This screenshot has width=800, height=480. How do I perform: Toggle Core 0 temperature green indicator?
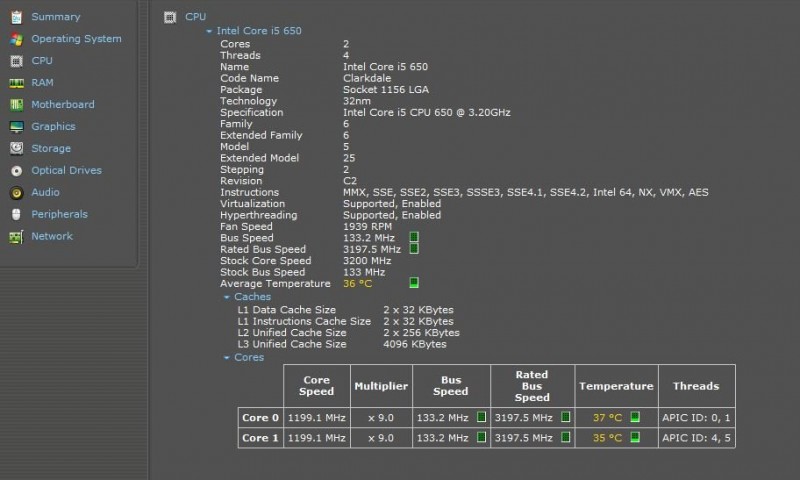tap(634, 417)
